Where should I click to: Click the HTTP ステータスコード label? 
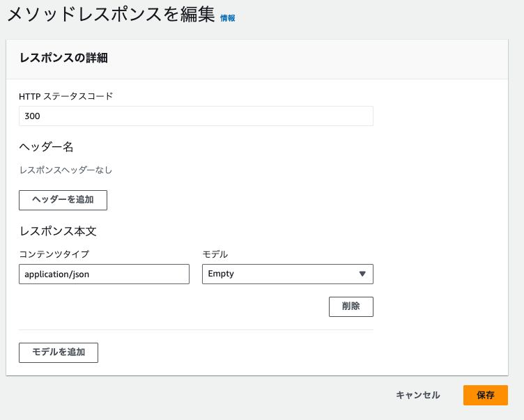point(65,96)
